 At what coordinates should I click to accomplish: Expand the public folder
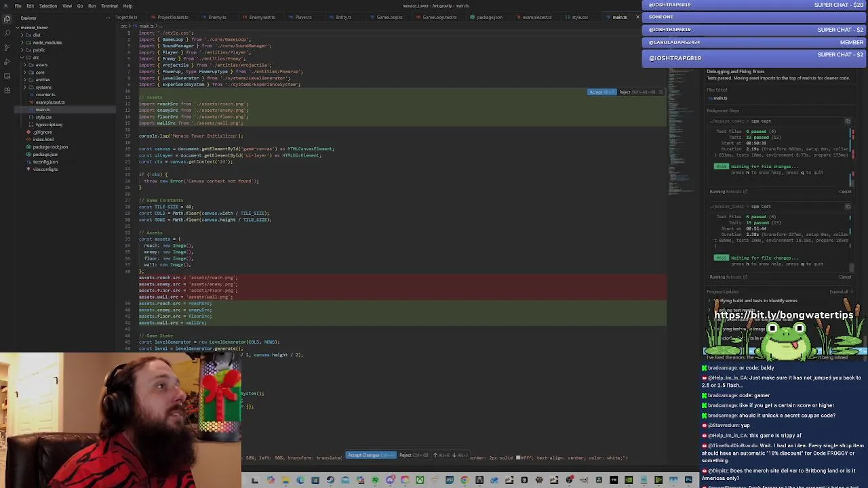(x=39, y=50)
